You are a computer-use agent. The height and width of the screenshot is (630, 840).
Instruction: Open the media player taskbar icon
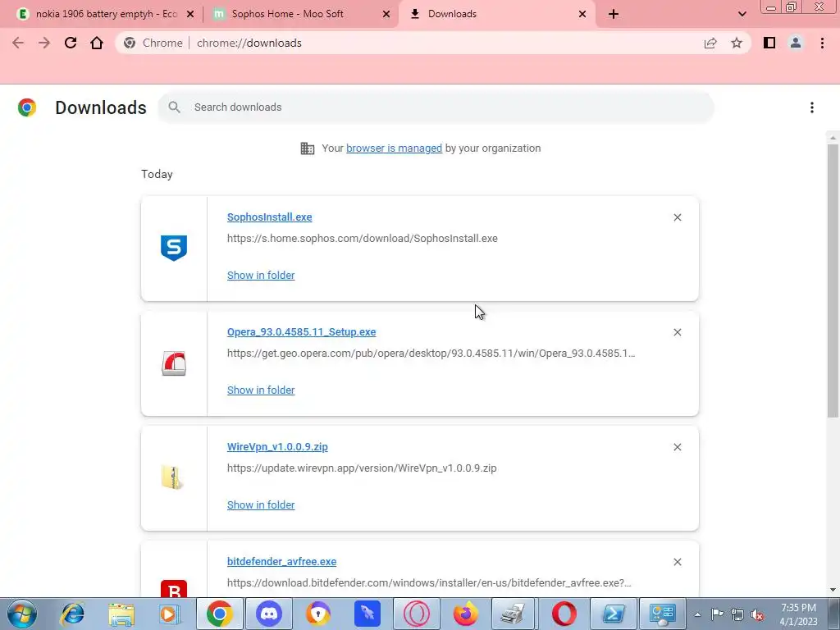[169, 614]
